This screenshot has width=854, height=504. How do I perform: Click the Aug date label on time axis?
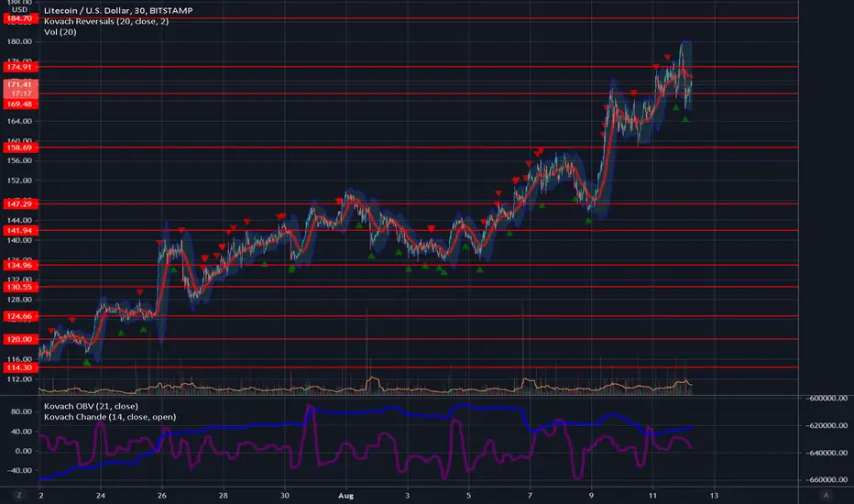click(x=345, y=495)
